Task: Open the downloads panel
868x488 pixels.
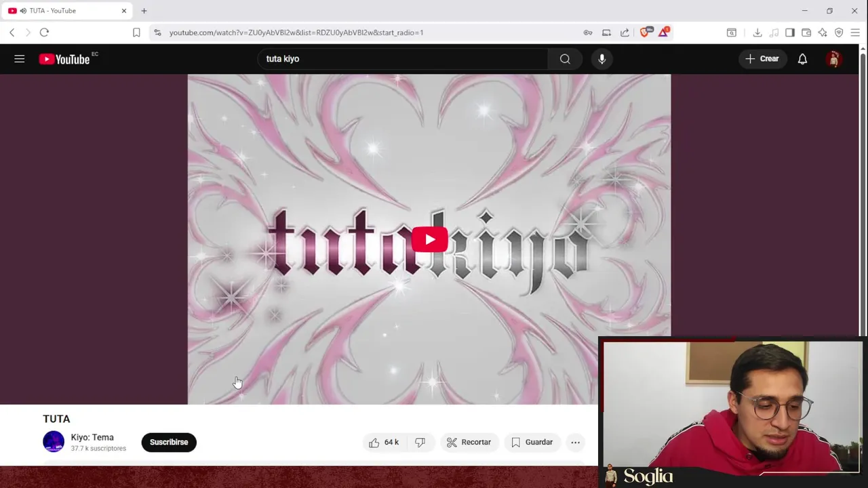Action: [x=757, y=33]
